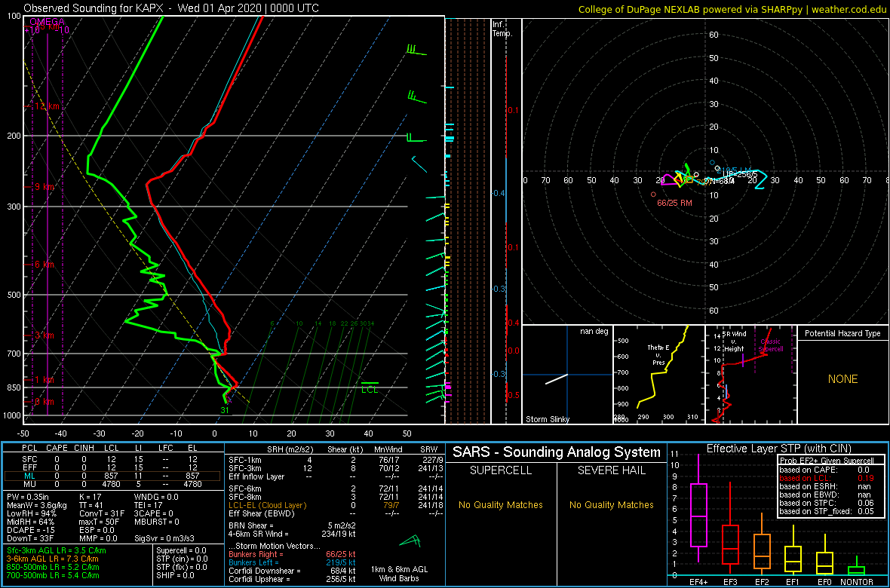Click the DCAPE = -15 value
The image size is (890, 588).
(31, 529)
